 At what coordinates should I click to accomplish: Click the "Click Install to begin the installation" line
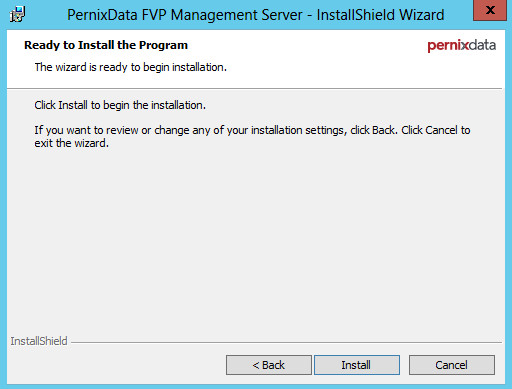pos(120,105)
